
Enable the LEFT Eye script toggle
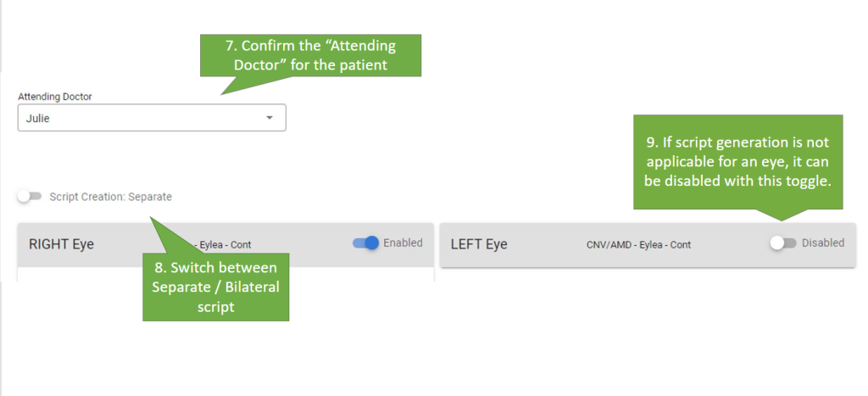(783, 243)
